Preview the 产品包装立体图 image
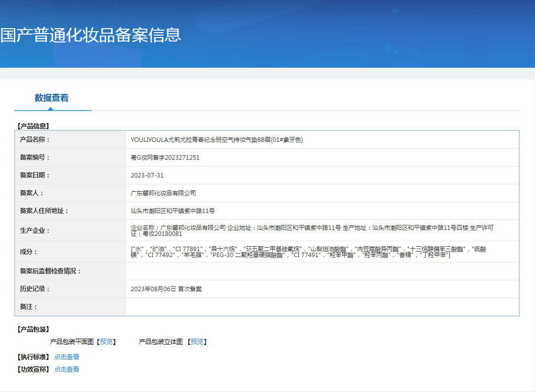Viewport: 535px width, 392px height. [x=197, y=342]
